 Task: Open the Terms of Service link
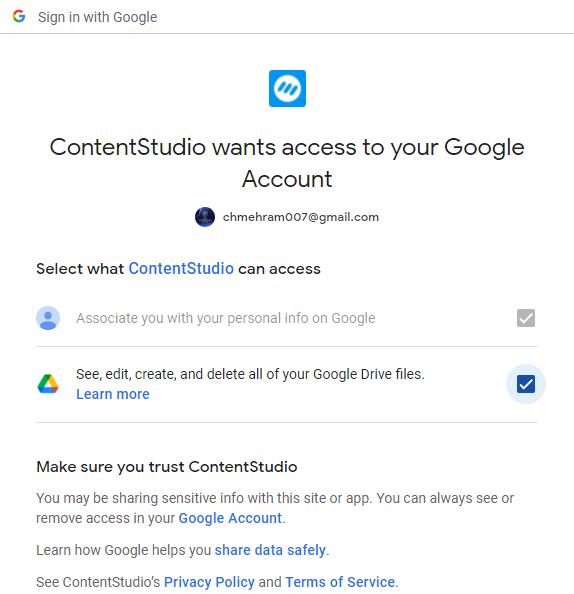click(x=340, y=582)
